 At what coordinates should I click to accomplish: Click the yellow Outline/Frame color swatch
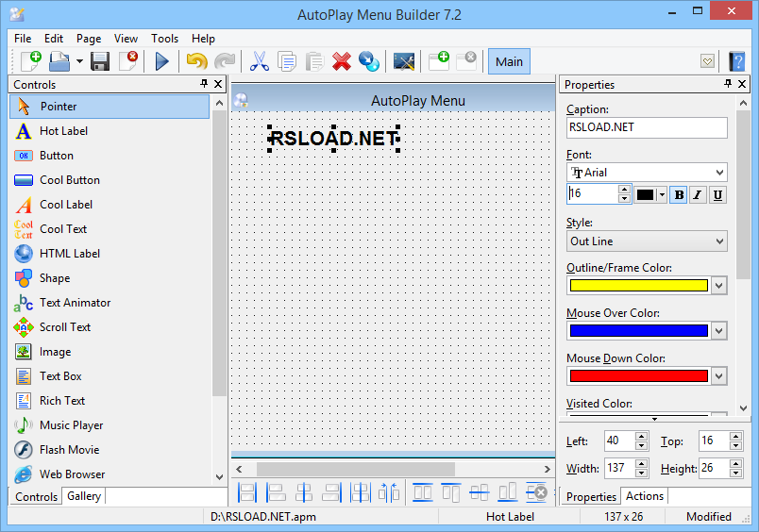[639, 286]
